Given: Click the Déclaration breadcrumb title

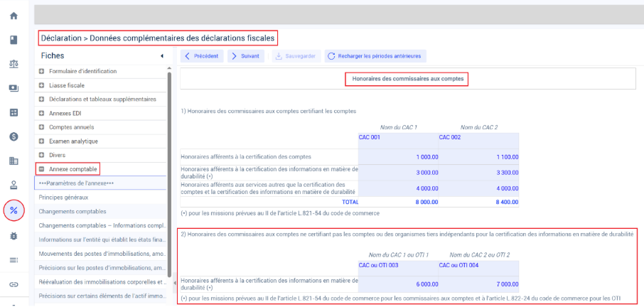Looking at the screenshot, I should (x=157, y=38).
